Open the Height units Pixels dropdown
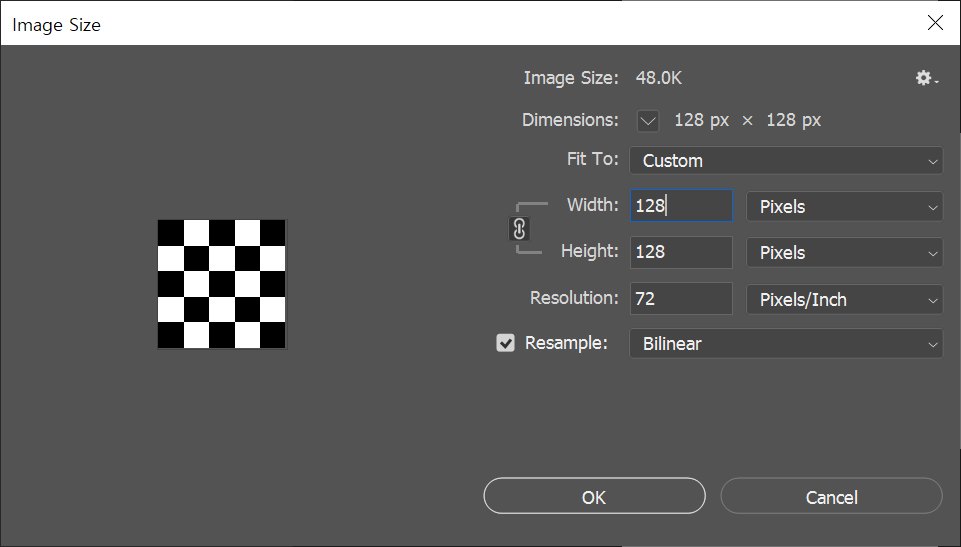 point(844,252)
